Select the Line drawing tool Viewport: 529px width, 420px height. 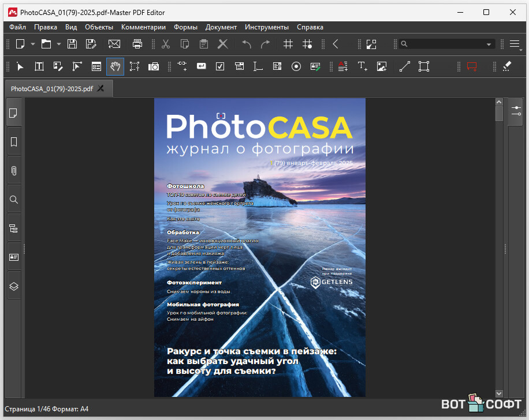(405, 66)
